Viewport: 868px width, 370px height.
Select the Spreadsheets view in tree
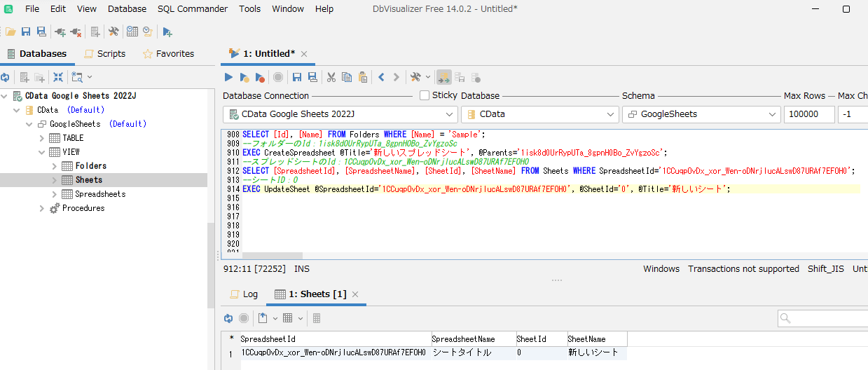[x=99, y=194]
